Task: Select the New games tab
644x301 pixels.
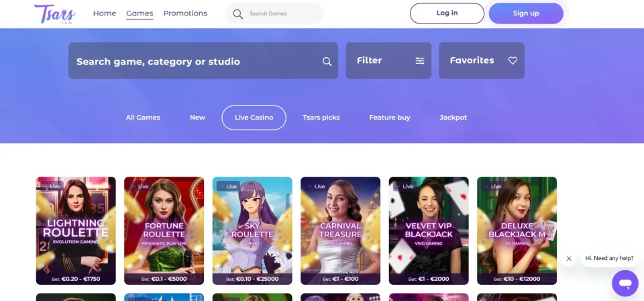Action: (197, 118)
